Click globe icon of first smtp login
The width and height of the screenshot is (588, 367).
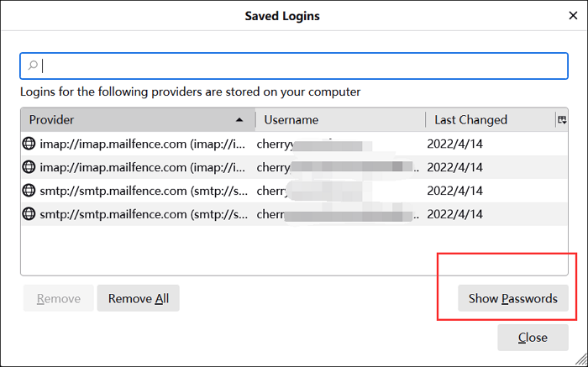point(29,191)
